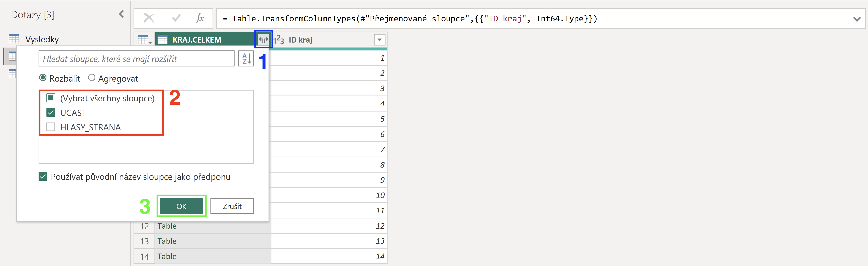The height and width of the screenshot is (266, 868).
Task: Confirm the dialog with OK
Action: pyautogui.click(x=181, y=206)
